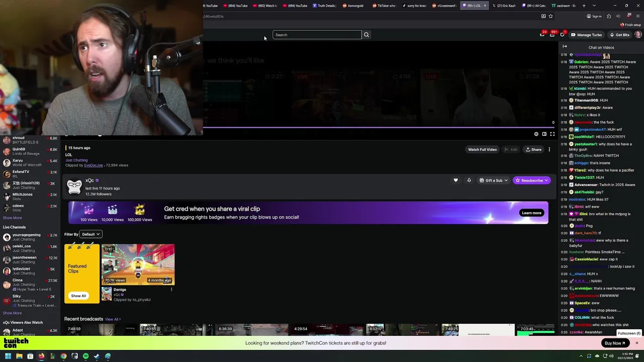Open shroud channel in sidebar
This screenshot has height=362, width=644.
[30, 140]
